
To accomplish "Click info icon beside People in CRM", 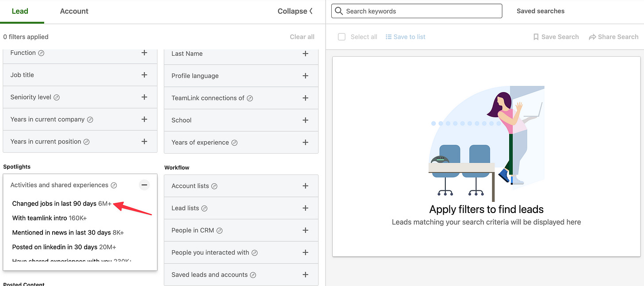I will 219,231.
